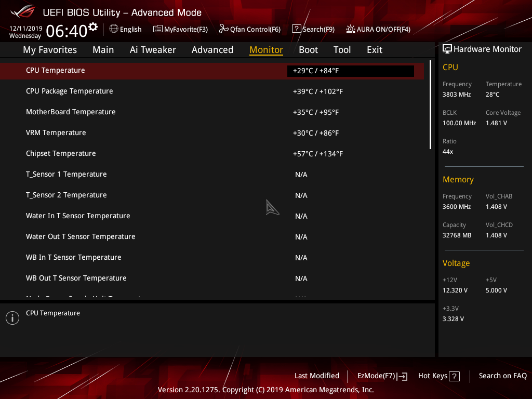
Task: Open the English language selector
Action: click(x=125, y=29)
